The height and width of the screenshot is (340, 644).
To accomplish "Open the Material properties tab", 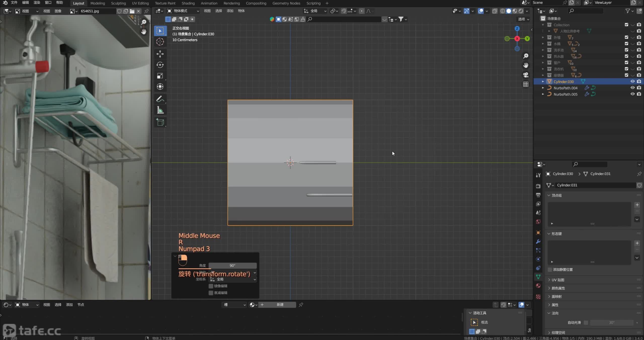I will [x=538, y=285].
